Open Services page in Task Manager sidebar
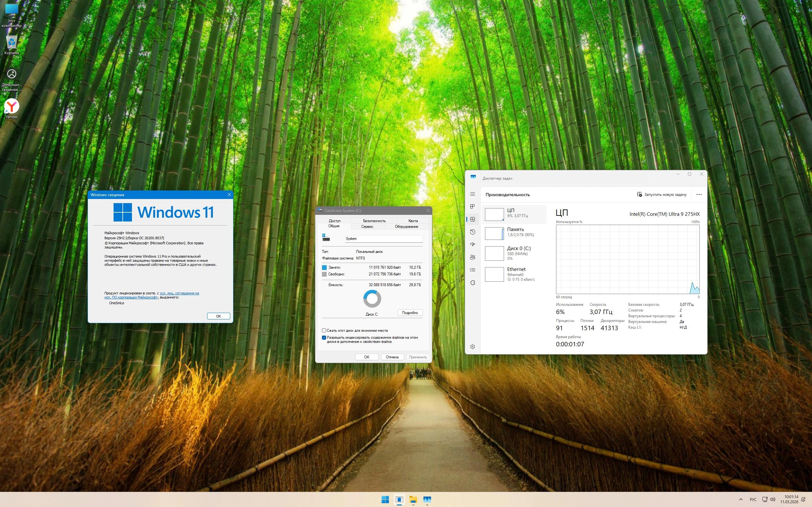Viewport: 812px width, 507px height. (x=472, y=283)
